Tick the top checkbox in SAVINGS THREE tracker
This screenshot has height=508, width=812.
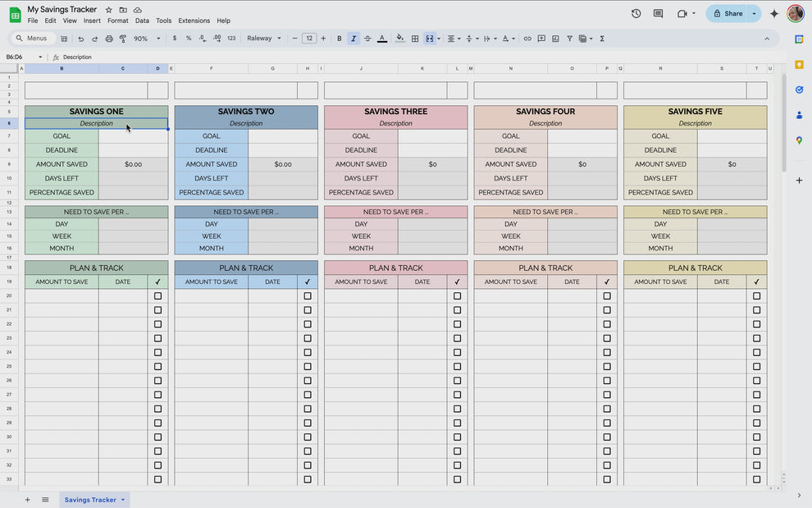click(x=457, y=295)
